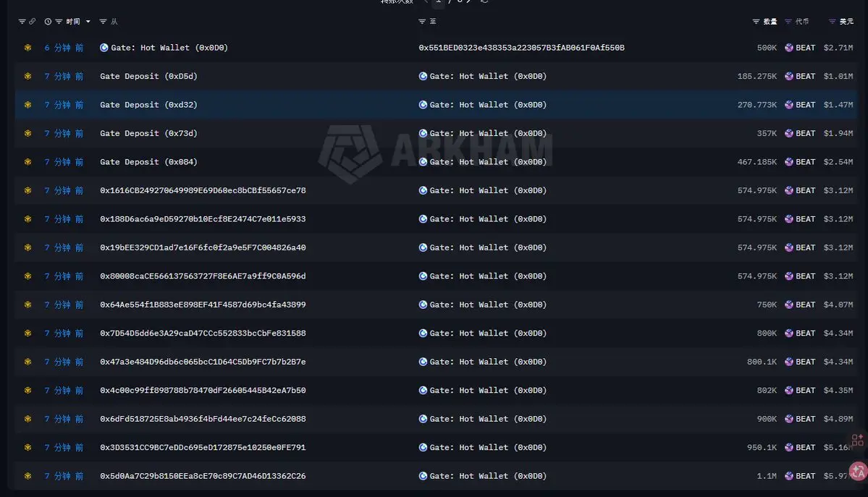Click the 185.275K amount value

[757, 77]
